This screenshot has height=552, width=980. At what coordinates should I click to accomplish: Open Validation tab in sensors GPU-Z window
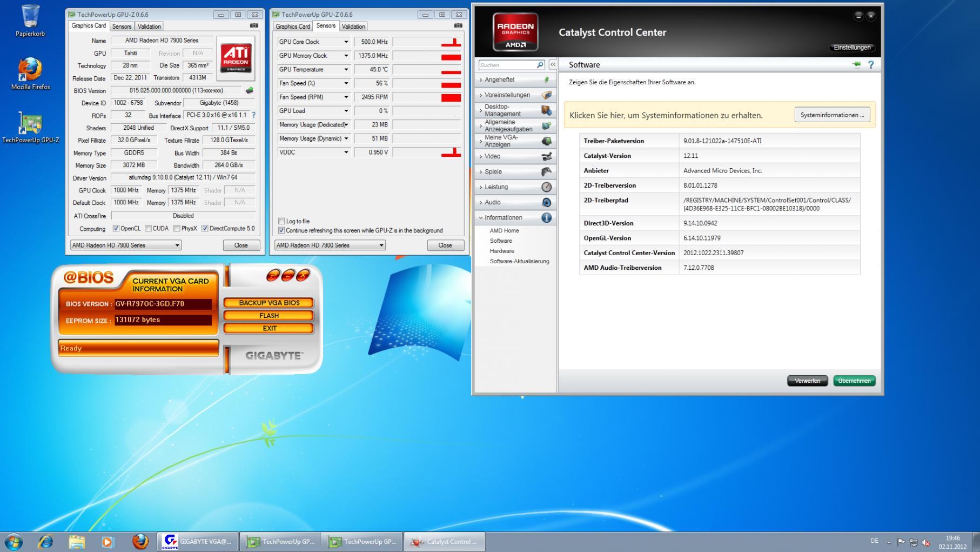(353, 26)
